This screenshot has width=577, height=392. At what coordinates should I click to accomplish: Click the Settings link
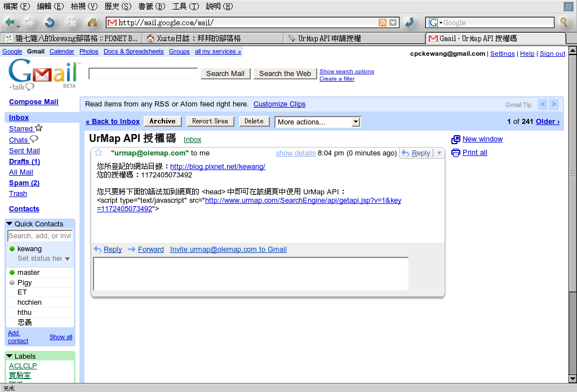502,54
